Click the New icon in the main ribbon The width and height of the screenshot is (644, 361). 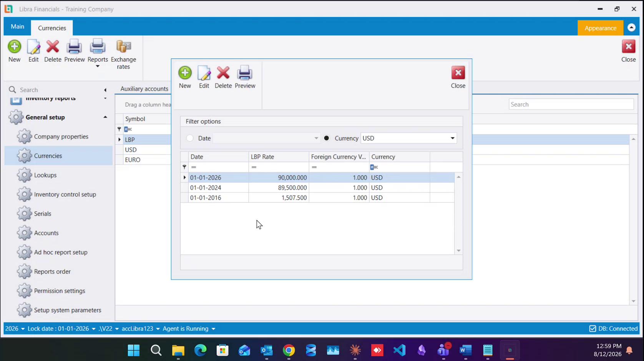(x=14, y=47)
